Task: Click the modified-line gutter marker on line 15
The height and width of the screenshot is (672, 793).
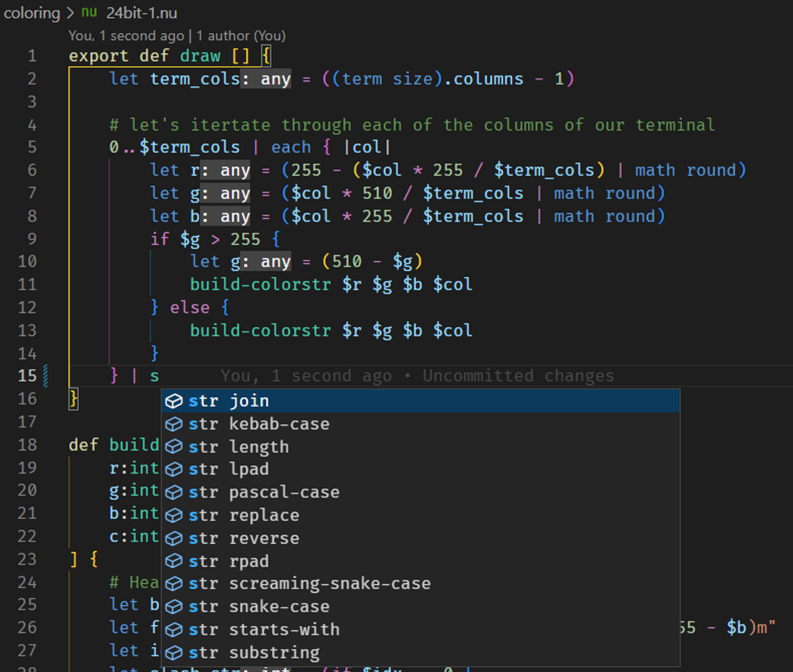Action: tap(46, 376)
